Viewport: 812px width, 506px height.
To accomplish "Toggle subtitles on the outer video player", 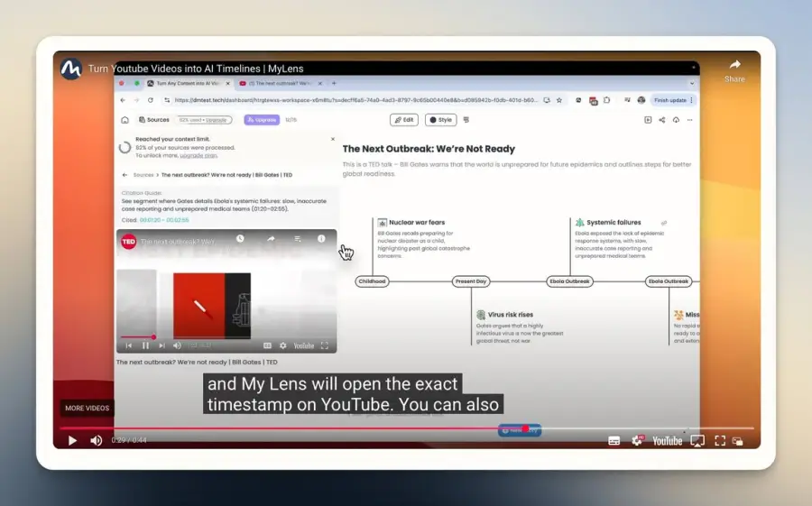I will (614, 441).
